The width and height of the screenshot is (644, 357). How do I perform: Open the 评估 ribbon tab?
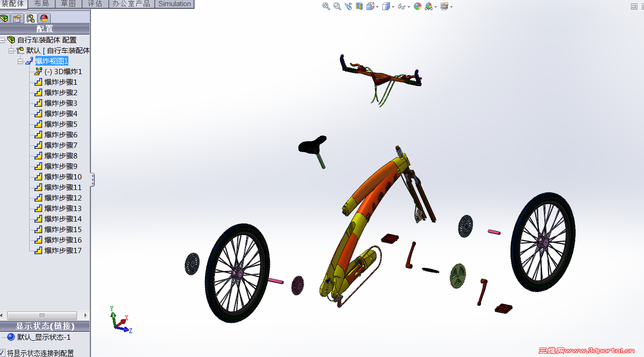coord(95,4)
